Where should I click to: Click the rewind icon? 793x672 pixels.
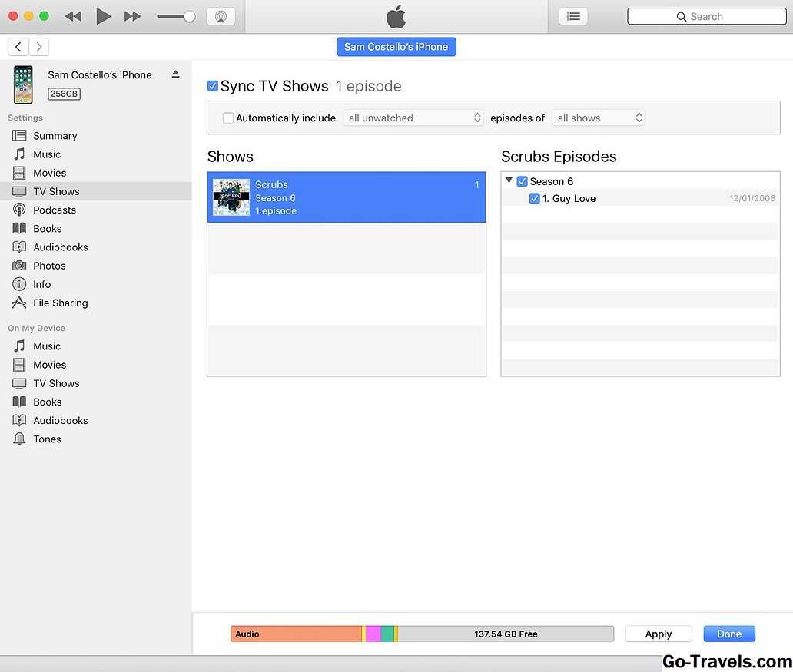click(x=73, y=16)
